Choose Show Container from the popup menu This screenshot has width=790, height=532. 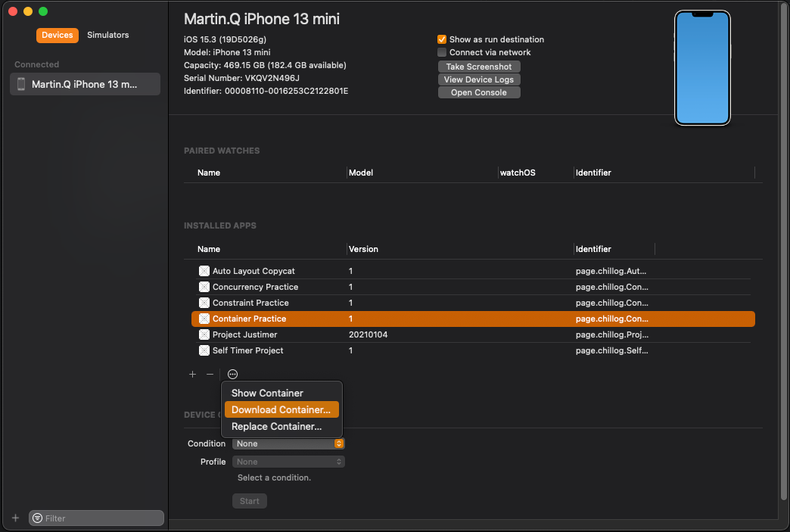point(281,393)
